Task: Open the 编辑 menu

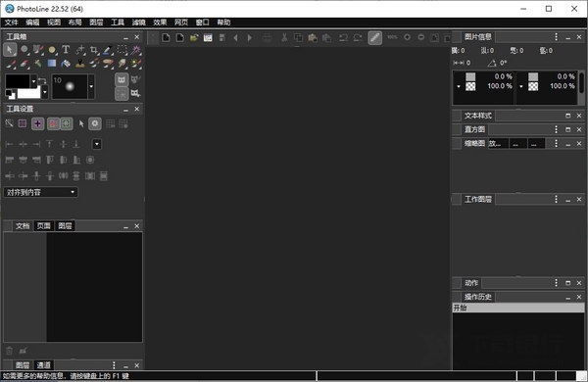Action: 32,23
